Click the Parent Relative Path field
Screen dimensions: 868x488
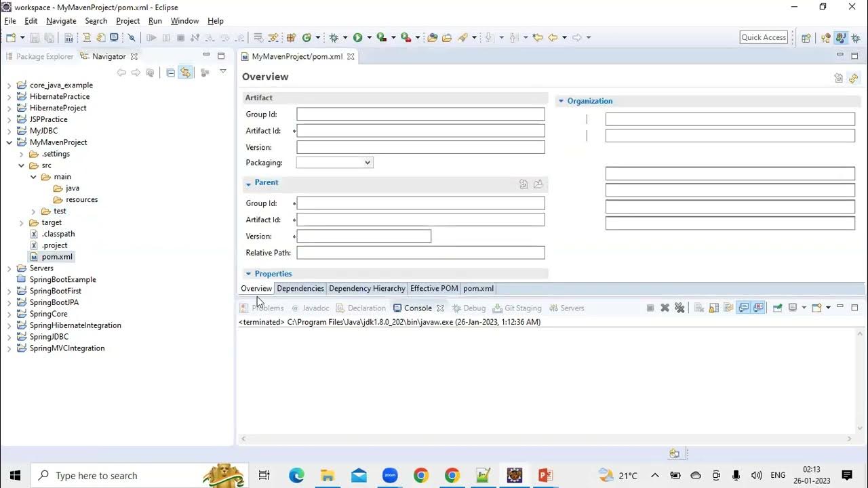click(x=420, y=253)
